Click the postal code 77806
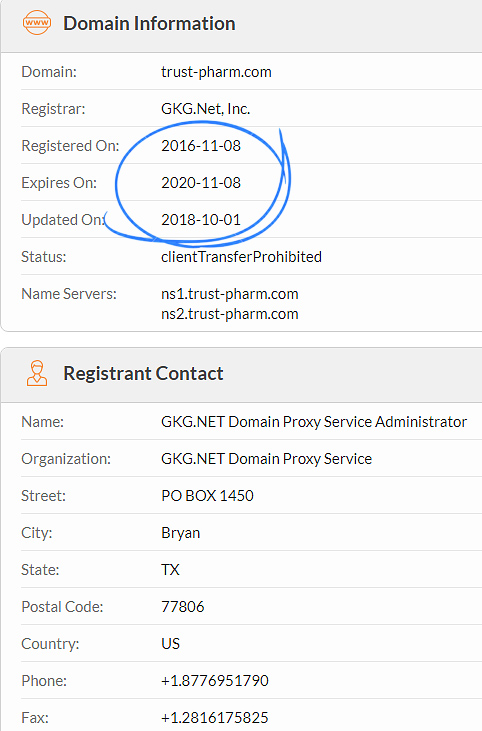Image resolution: width=482 pixels, height=731 pixels. click(x=183, y=607)
